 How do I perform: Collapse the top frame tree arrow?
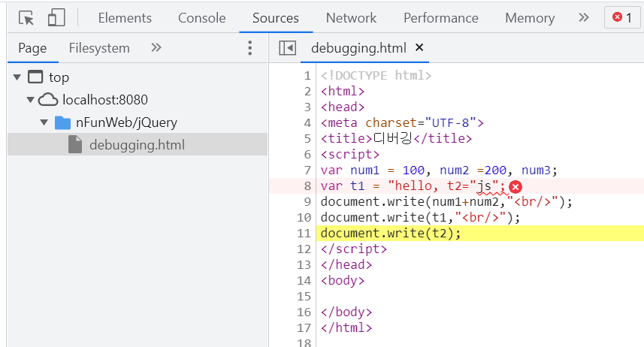click(x=17, y=77)
